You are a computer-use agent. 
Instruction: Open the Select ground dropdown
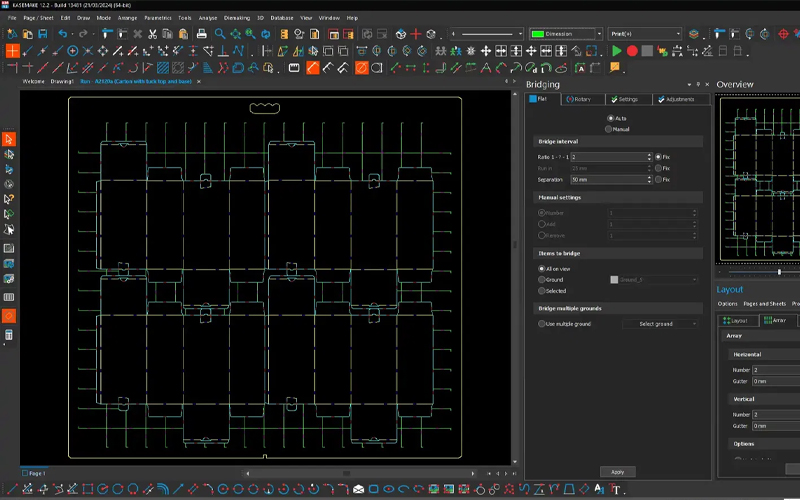660,324
